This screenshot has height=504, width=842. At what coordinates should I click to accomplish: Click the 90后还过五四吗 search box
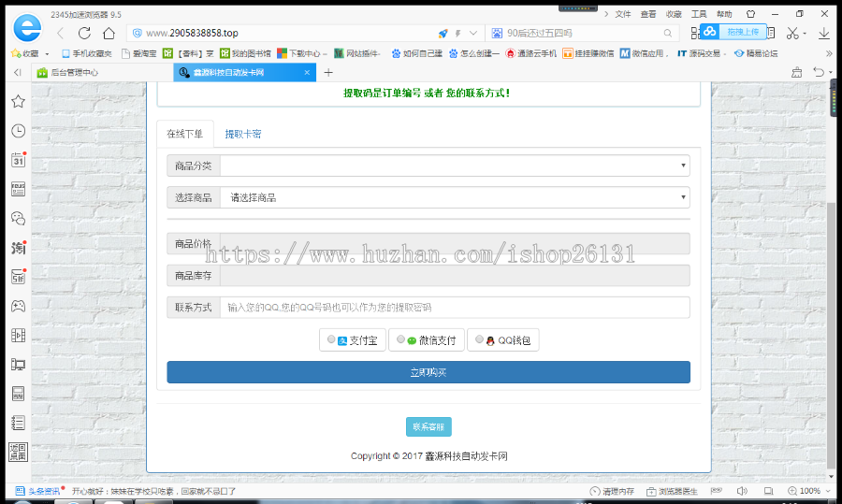[583, 34]
